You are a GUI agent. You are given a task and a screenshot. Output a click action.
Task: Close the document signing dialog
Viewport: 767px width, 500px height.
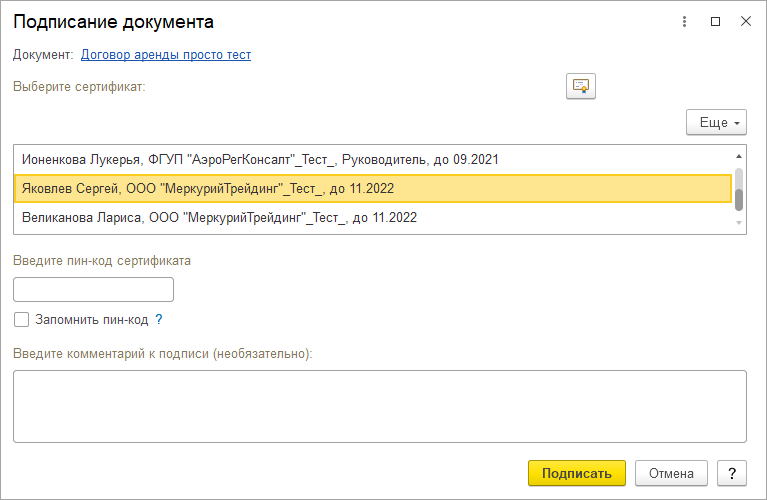745,21
